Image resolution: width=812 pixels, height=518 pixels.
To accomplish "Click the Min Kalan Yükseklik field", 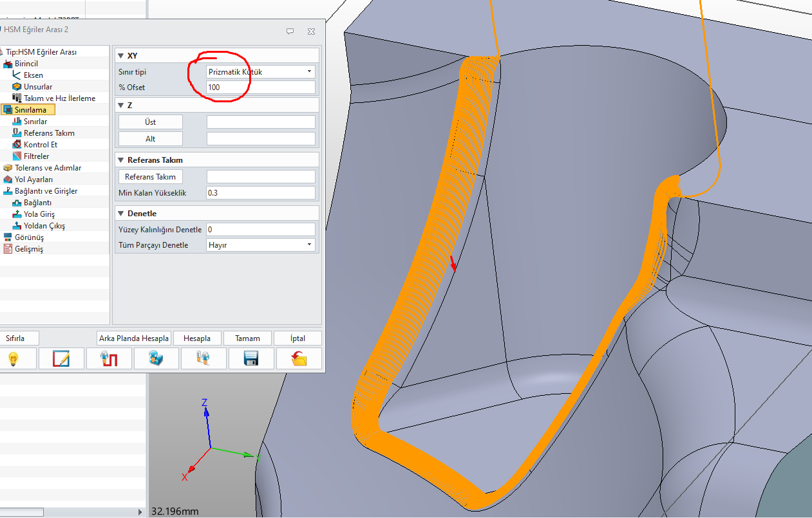I will (261, 193).
